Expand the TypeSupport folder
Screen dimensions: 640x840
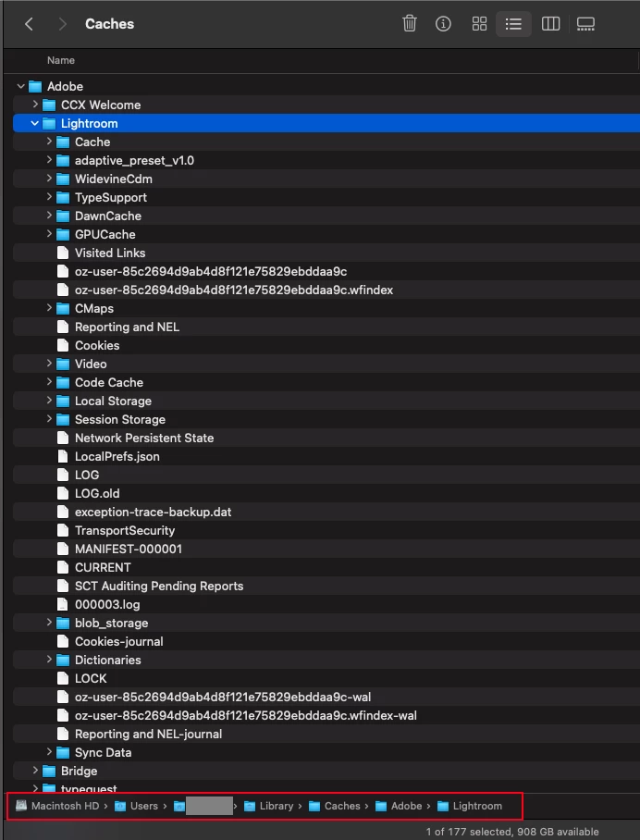click(x=49, y=197)
